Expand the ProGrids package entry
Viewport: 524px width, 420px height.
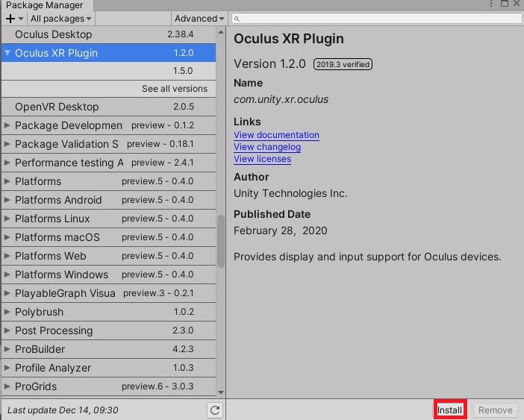coord(7,386)
